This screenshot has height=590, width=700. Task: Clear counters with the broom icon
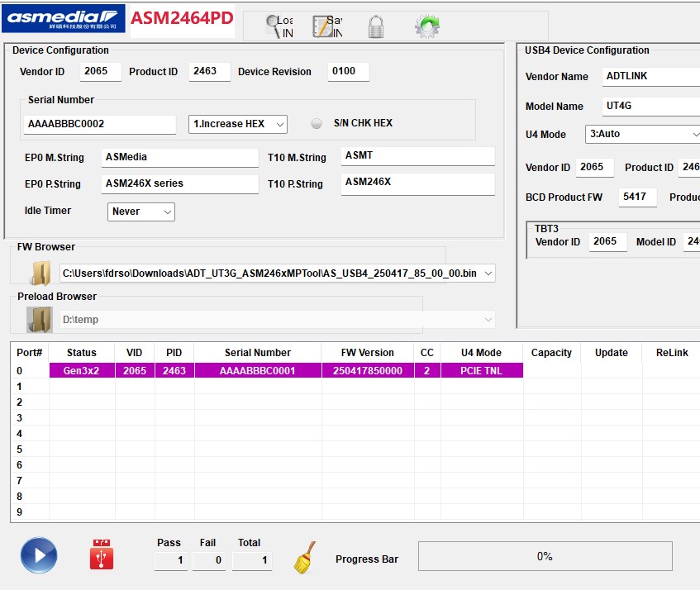click(305, 558)
